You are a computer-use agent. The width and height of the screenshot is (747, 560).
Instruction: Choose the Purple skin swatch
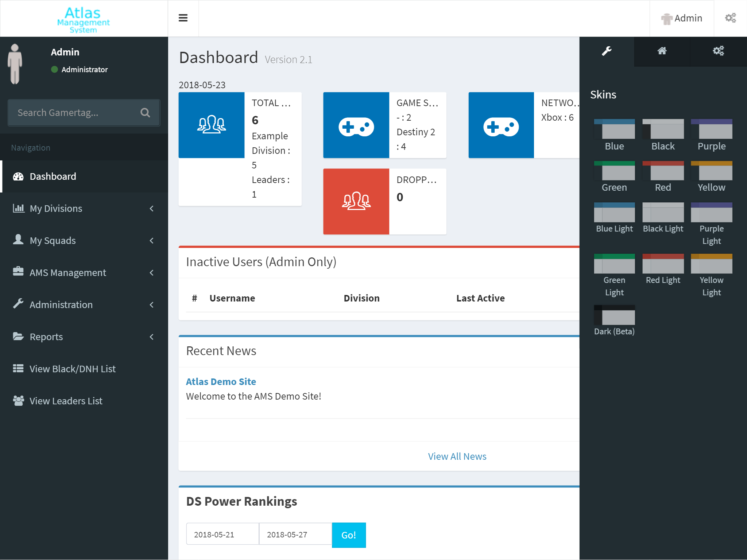(711, 129)
